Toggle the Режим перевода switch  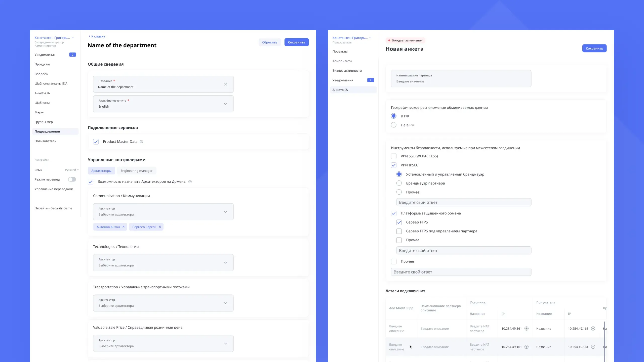[x=72, y=179]
